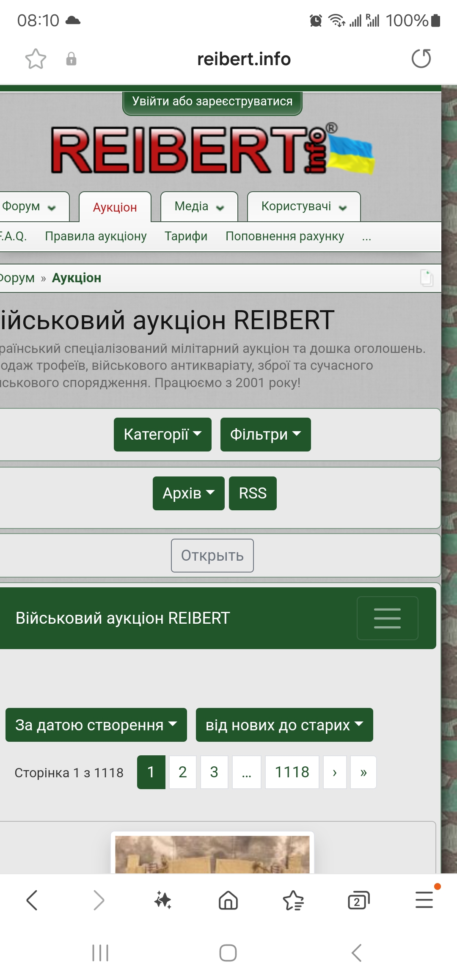Tap Android recent apps button

tap(100, 953)
